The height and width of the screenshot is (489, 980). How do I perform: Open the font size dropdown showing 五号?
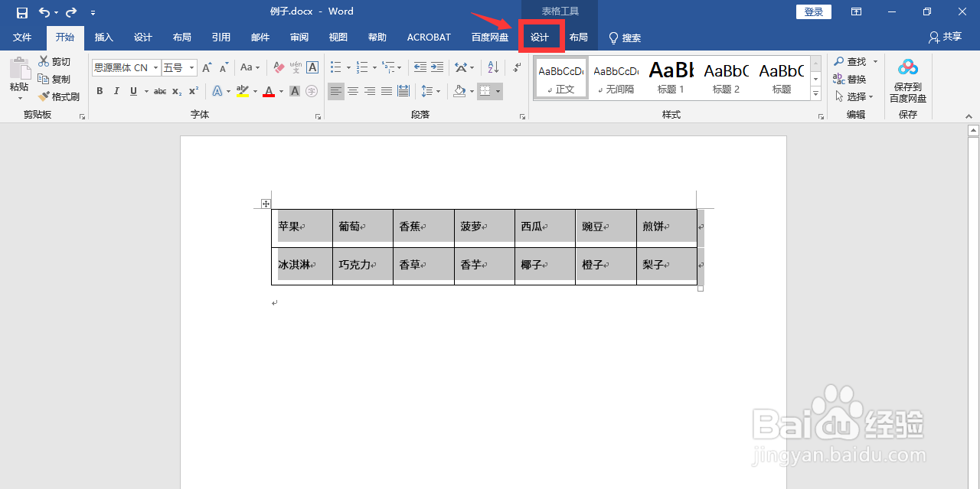click(x=192, y=67)
